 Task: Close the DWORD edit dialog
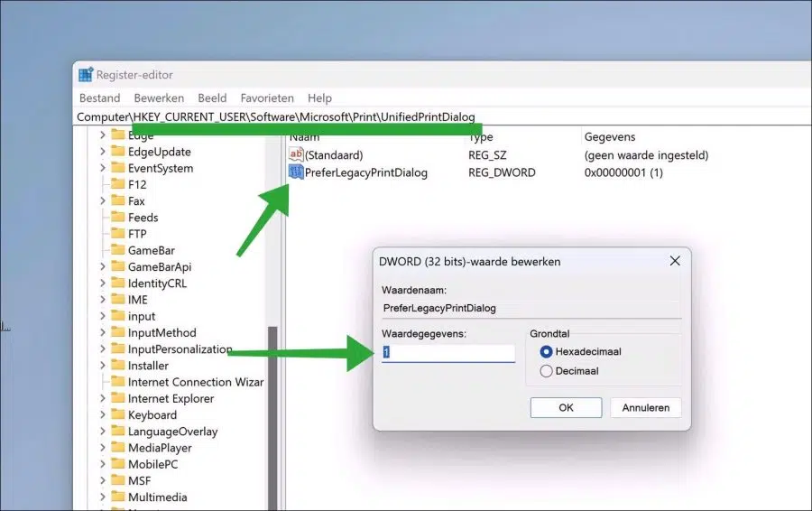[675, 261]
